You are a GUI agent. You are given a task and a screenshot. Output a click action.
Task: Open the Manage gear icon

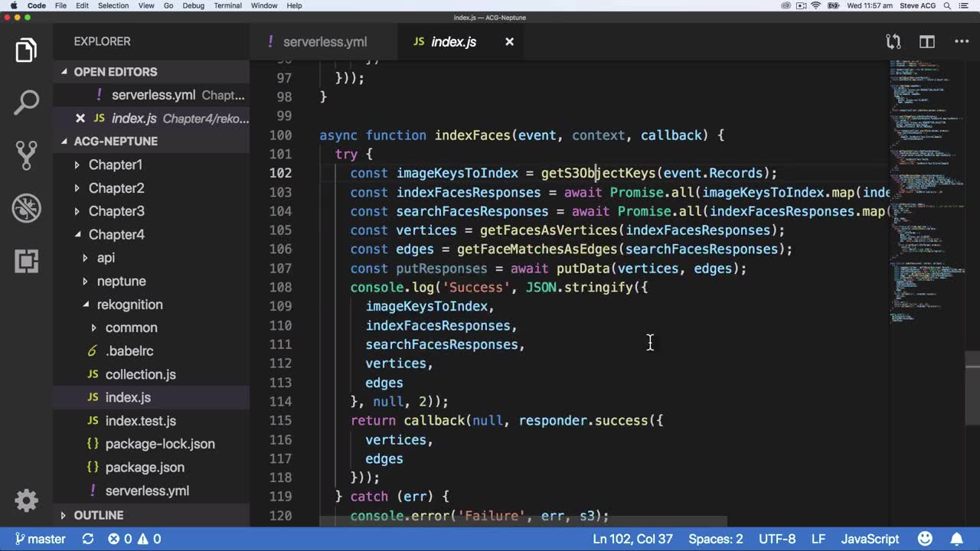[x=26, y=500]
